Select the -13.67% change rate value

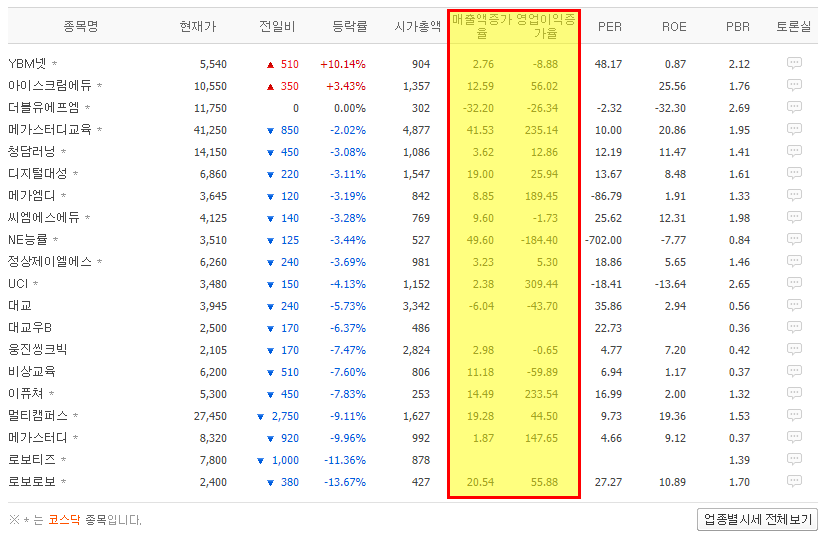tap(345, 482)
